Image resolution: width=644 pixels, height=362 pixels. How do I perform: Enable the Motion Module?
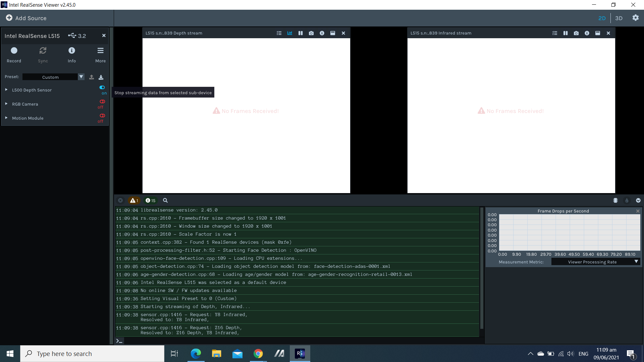point(102,115)
